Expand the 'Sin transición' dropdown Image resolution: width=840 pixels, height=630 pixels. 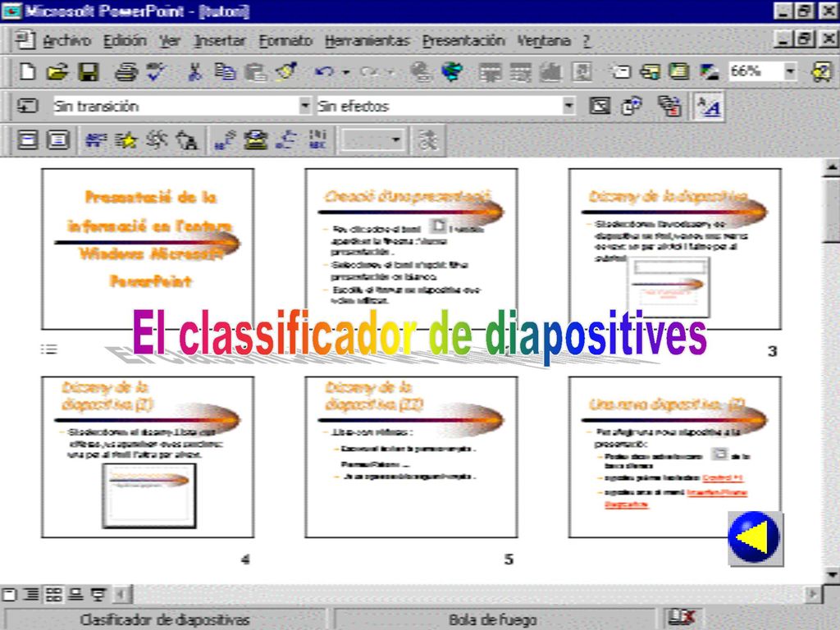(304, 106)
